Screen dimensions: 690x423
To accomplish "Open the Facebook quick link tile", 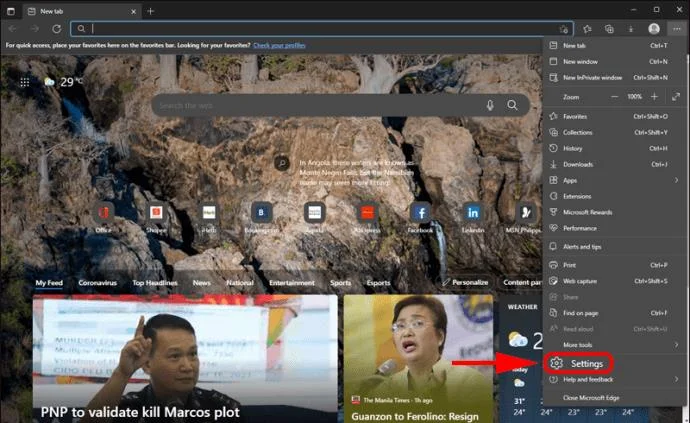I will click(x=421, y=213).
